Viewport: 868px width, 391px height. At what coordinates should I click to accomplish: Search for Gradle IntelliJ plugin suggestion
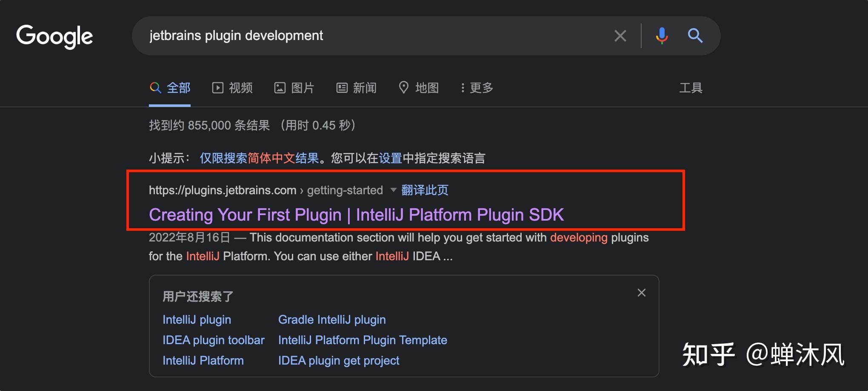332,320
